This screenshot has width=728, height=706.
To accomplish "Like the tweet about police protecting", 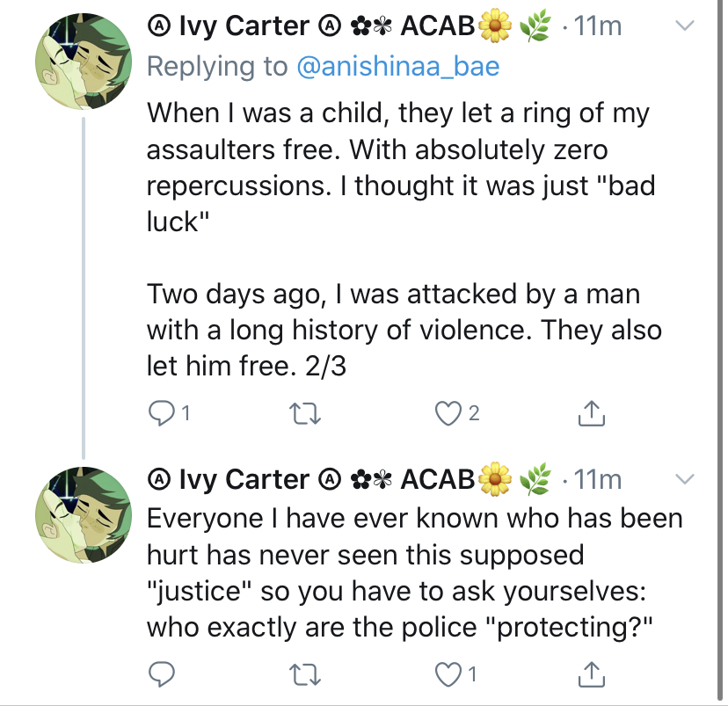I will [448, 674].
